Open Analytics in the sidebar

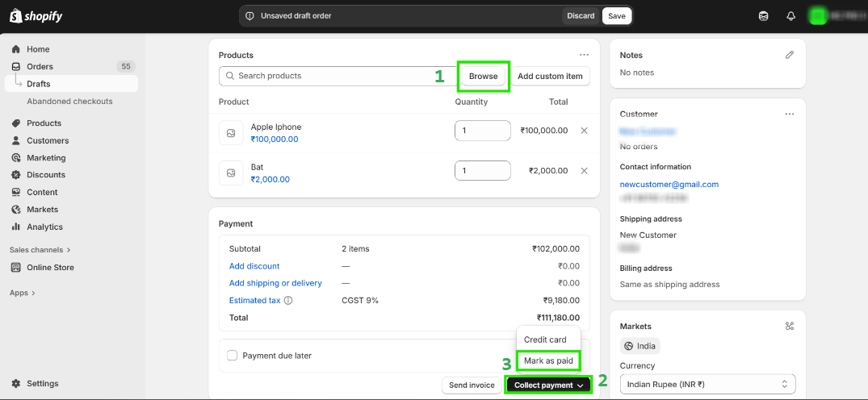coord(44,227)
